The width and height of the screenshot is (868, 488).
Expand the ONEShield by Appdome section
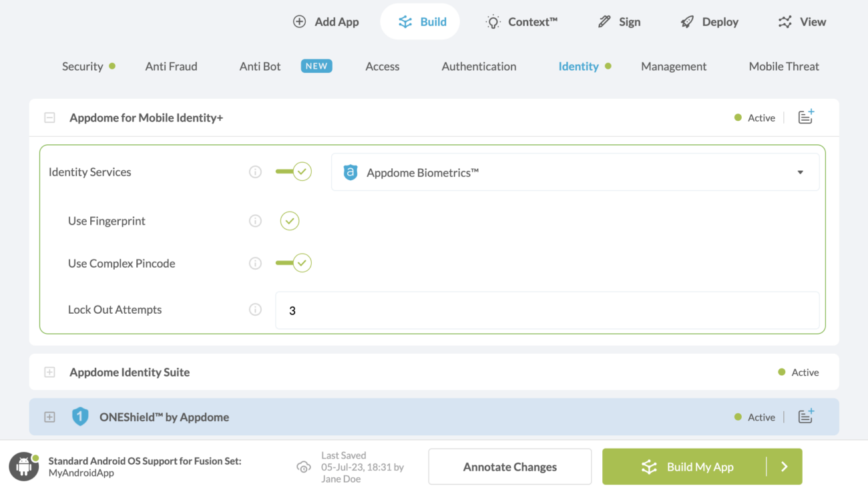pyautogui.click(x=49, y=417)
